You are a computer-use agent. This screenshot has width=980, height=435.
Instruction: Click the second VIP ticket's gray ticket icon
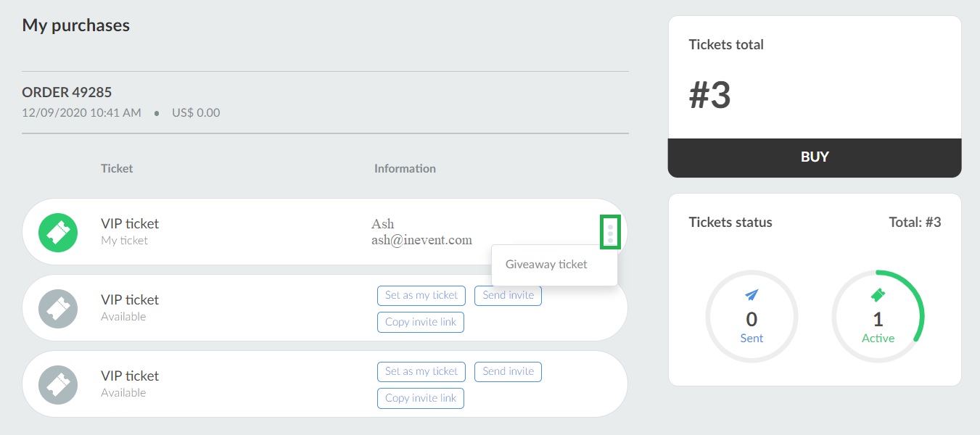(58, 309)
